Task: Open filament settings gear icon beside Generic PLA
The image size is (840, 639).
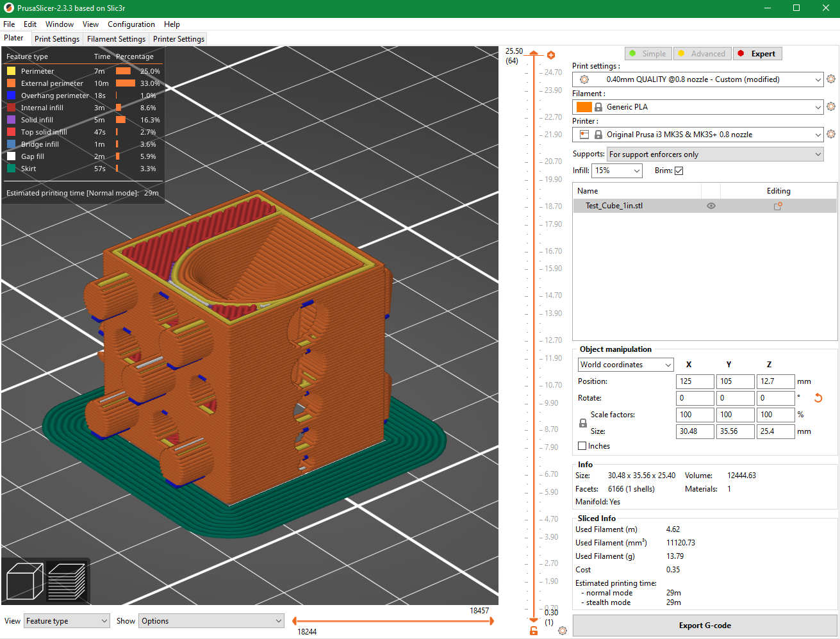Action: tap(831, 106)
